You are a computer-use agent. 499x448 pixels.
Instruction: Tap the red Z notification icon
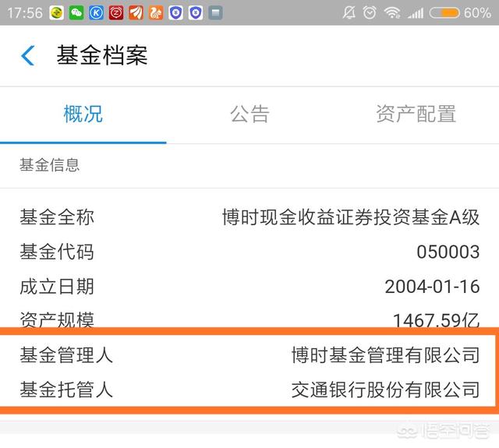point(116,12)
